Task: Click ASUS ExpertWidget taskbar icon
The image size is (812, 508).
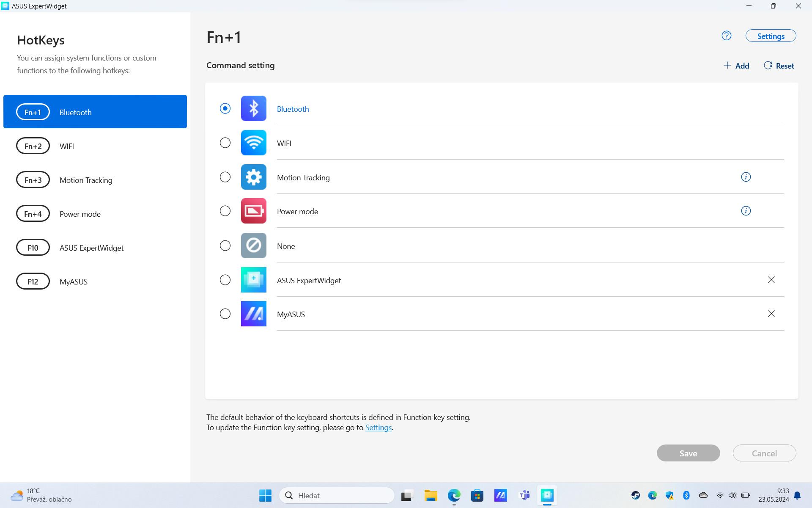Action: pyautogui.click(x=547, y=495)
